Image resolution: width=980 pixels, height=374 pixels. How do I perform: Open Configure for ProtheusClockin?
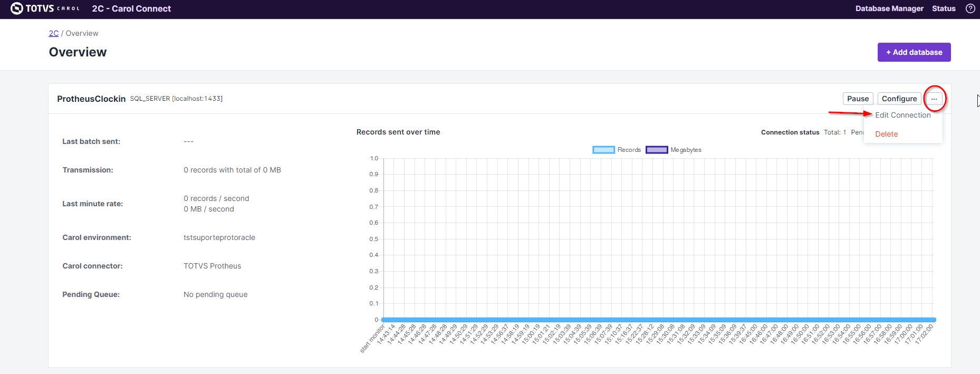pyautogui.click(x=899, y=99)
